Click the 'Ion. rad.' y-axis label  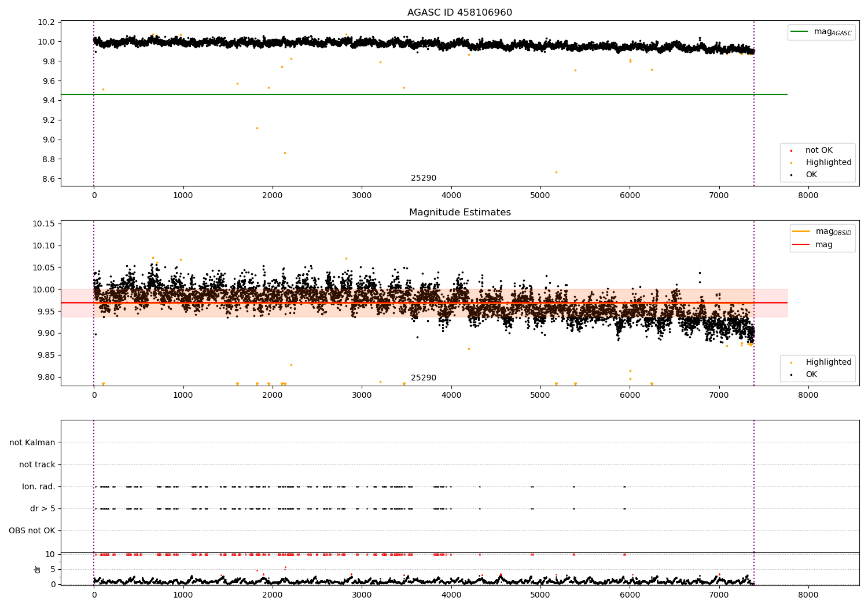click(39, 487)
